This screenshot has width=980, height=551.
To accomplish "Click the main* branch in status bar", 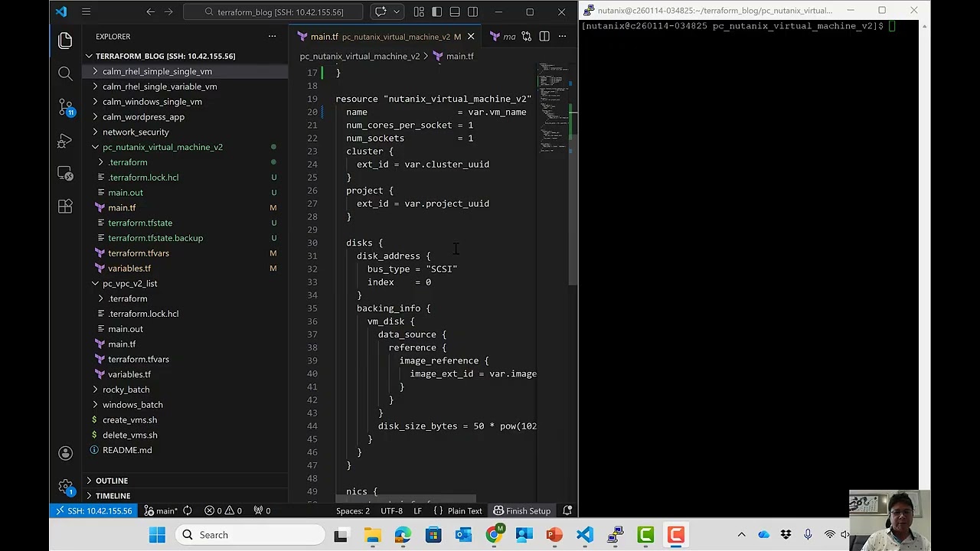I will 160,510.
